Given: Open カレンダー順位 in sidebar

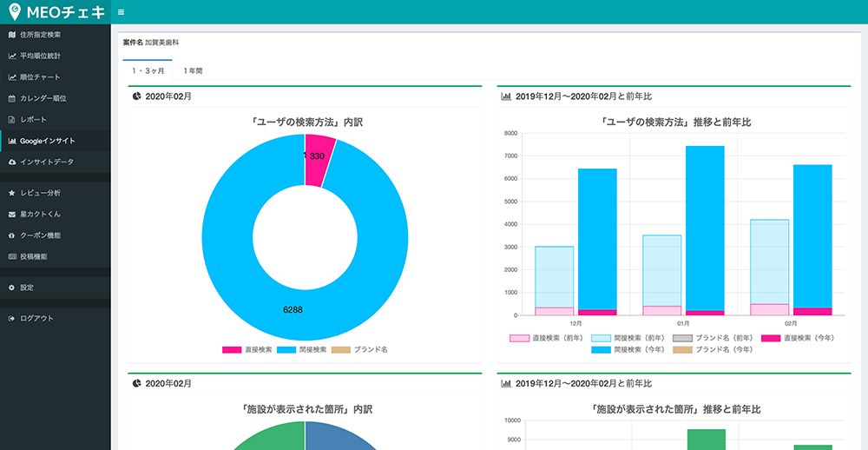Looking at the screenshot, I should pyautogui.click(x=56, y=99).
